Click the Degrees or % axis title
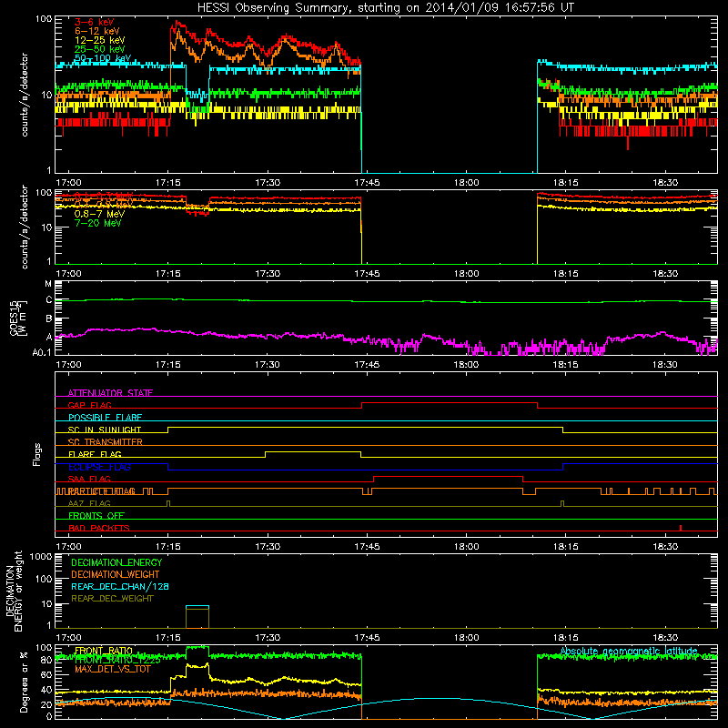Screen dimensions: 728x728 pos(24,682)
